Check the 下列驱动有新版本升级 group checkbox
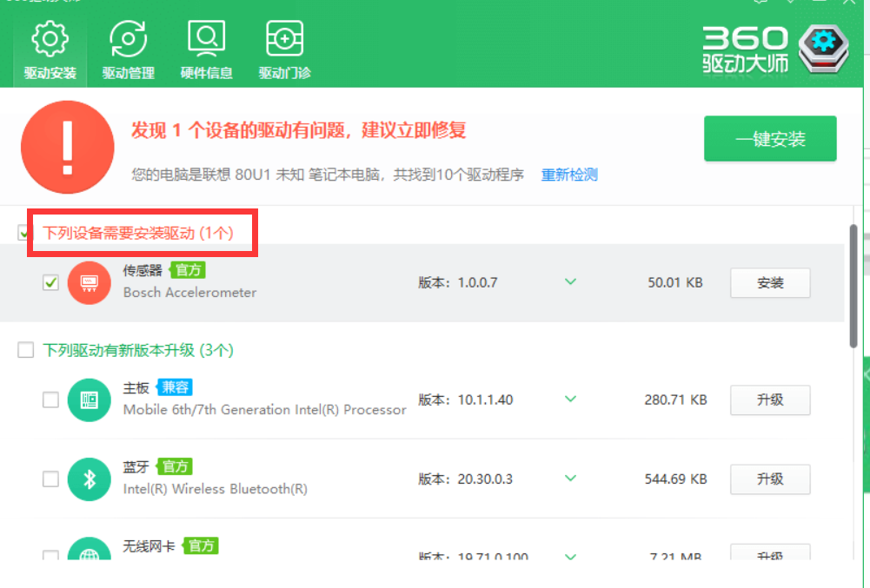The width and height of the screenshot is (870, 588). pyautogui.click(x=25, y=350)
